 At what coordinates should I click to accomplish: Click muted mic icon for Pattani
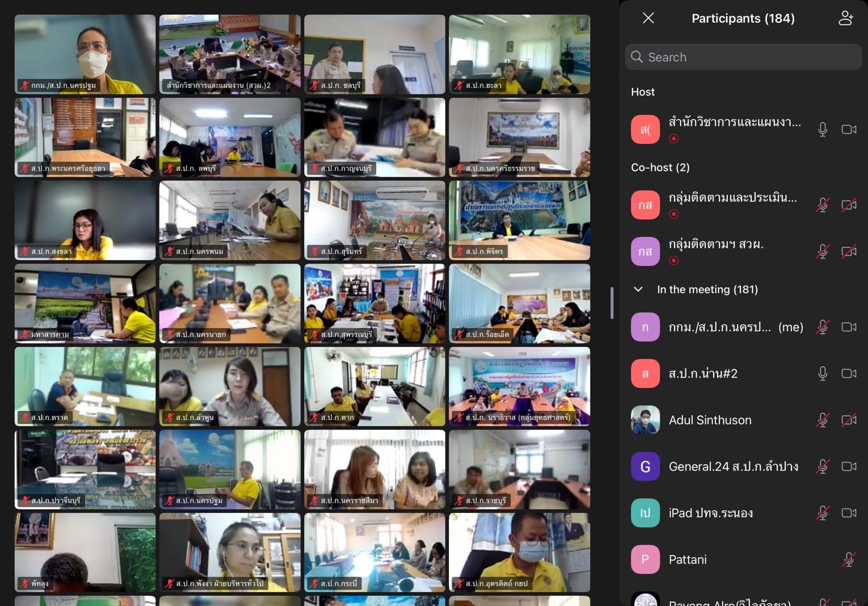pos(849,560)
